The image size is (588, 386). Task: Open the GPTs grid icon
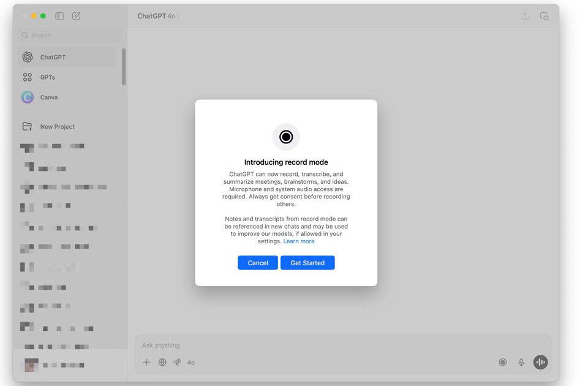click(x=28, y=77)
